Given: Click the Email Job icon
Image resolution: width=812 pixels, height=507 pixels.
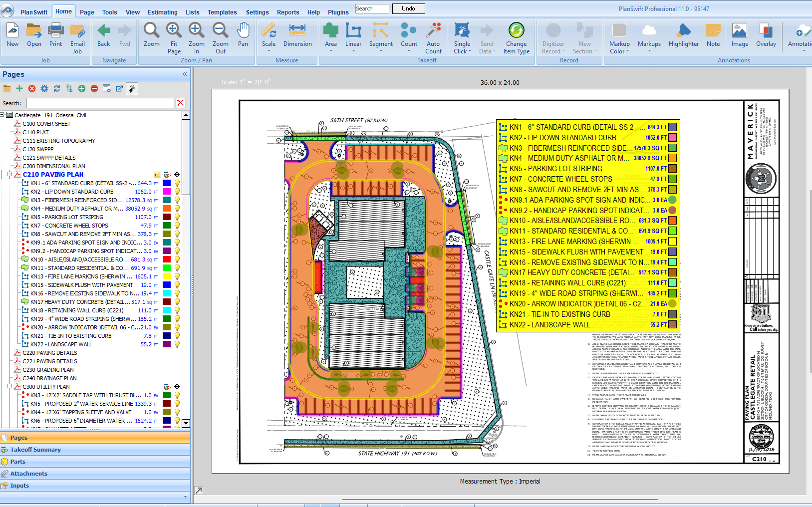Looking at the screenshot, I should tap(77, 31).
